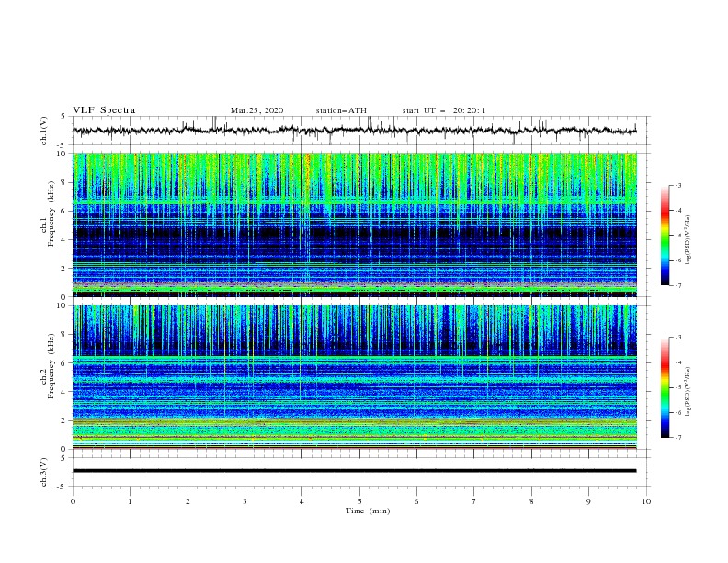This screenshot has width=728, height=563.
Task: Click the "5" tick on the time axis
Action: coord(359,501)
